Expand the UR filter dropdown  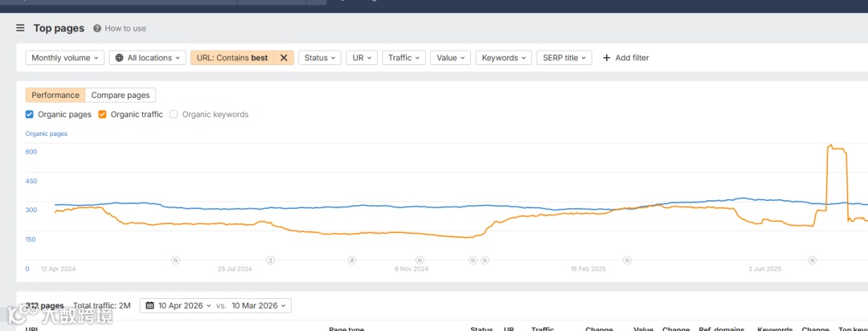[362, 58]
